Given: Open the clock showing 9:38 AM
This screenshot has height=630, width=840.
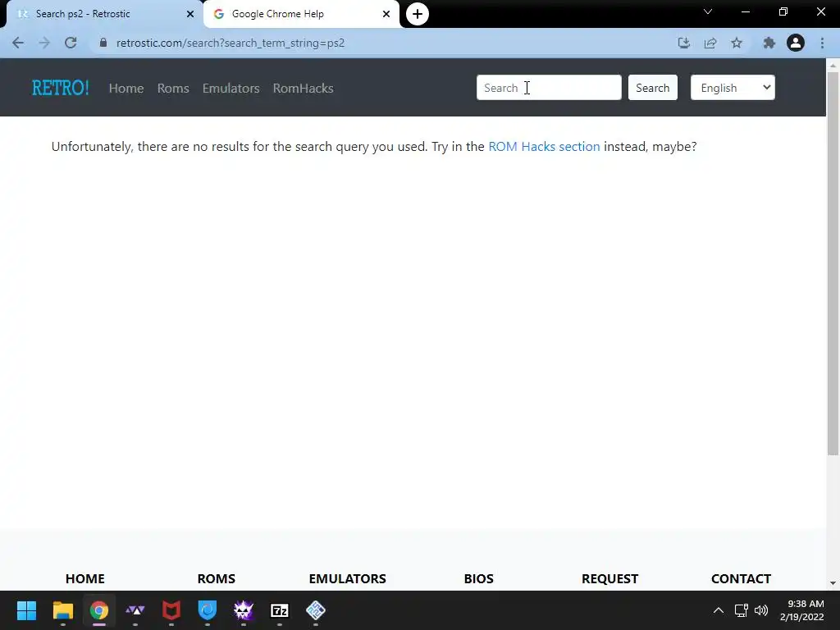Looking at the screenshot, I should coord(802,610).
